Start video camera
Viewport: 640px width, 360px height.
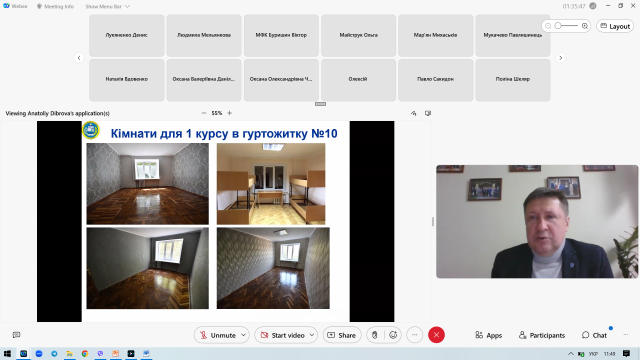(x=282, y=335)
